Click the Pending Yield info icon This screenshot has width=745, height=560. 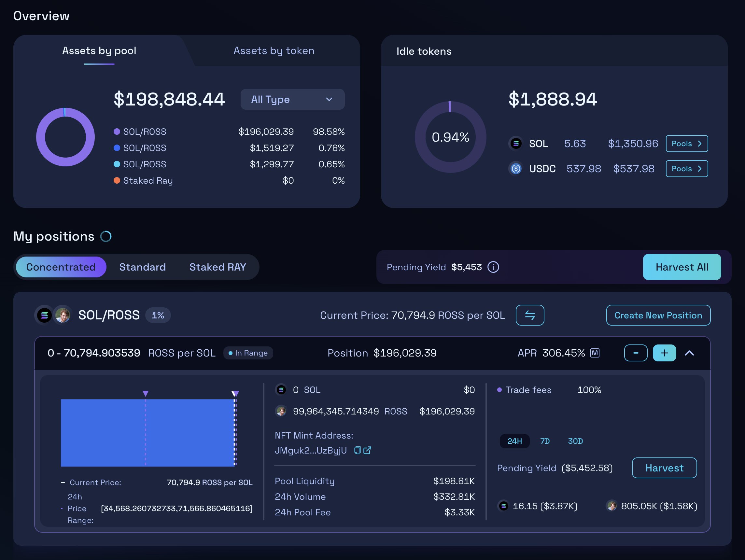pyautogui.click(x=493, y=267)
